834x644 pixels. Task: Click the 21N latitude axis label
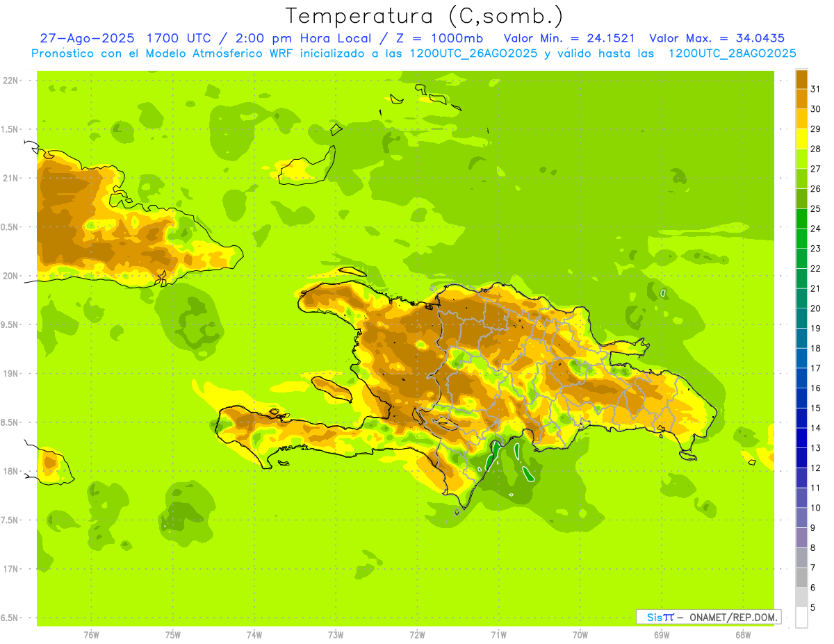click(x=11, y=178)
